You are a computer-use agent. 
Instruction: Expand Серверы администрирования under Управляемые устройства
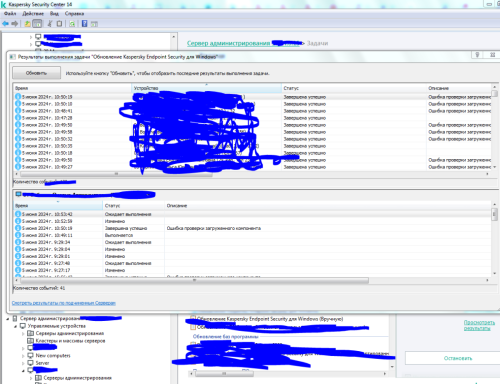(x=23, y=333)
